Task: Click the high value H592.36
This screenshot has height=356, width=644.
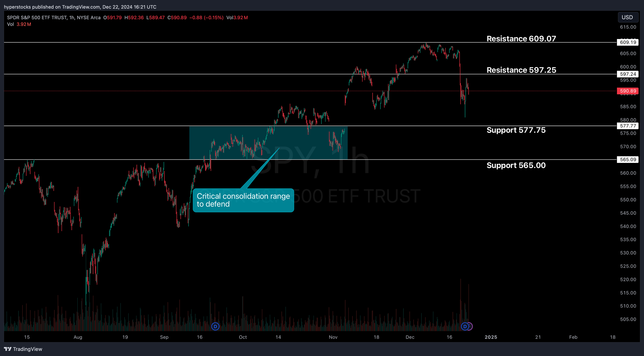Action: 134,18
